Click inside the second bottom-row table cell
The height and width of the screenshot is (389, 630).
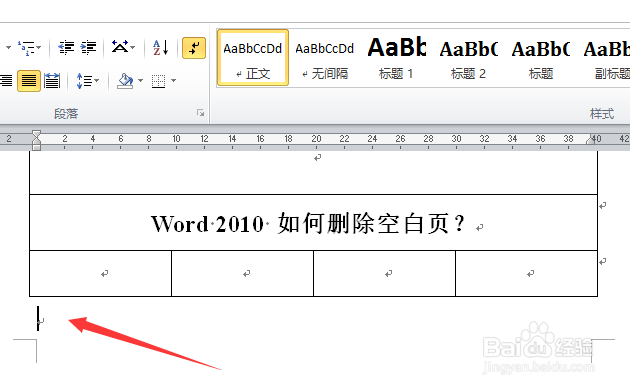[242, 274]
